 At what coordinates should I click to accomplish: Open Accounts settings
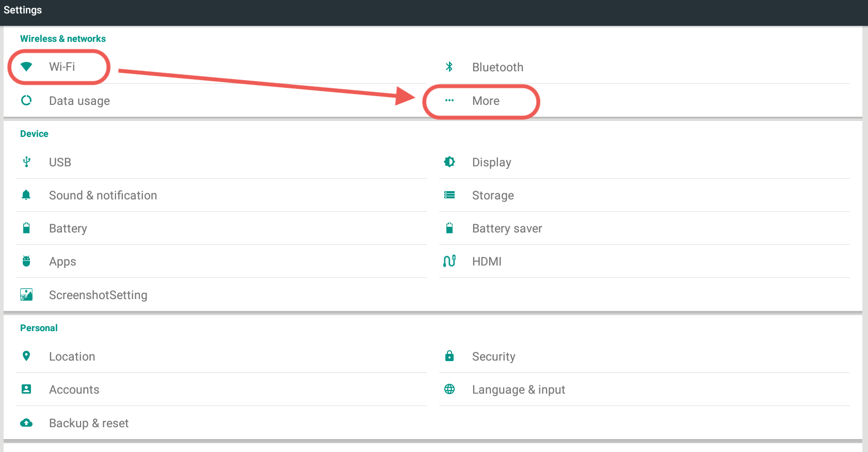[x=74, y=389]
